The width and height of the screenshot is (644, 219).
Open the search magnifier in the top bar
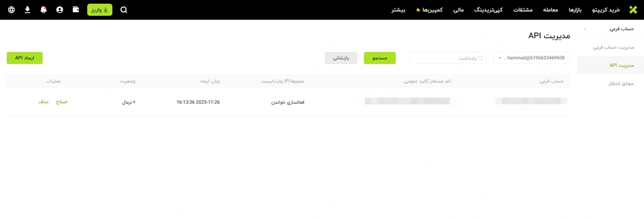click(x=124, y=10)
